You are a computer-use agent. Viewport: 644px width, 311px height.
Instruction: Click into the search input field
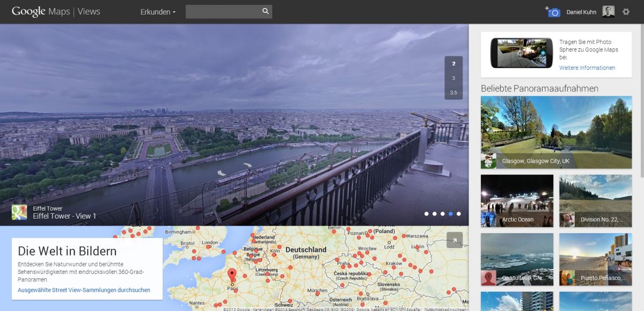click(223, 12)
